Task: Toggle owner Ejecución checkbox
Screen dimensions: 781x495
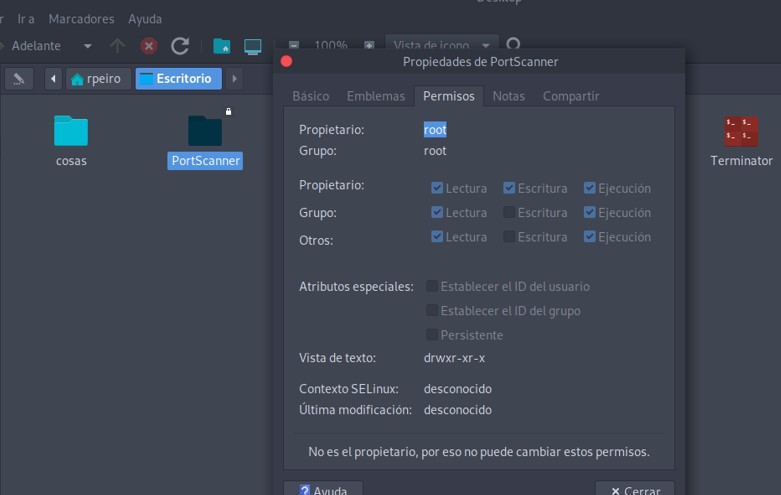Action: coord(589,188)
